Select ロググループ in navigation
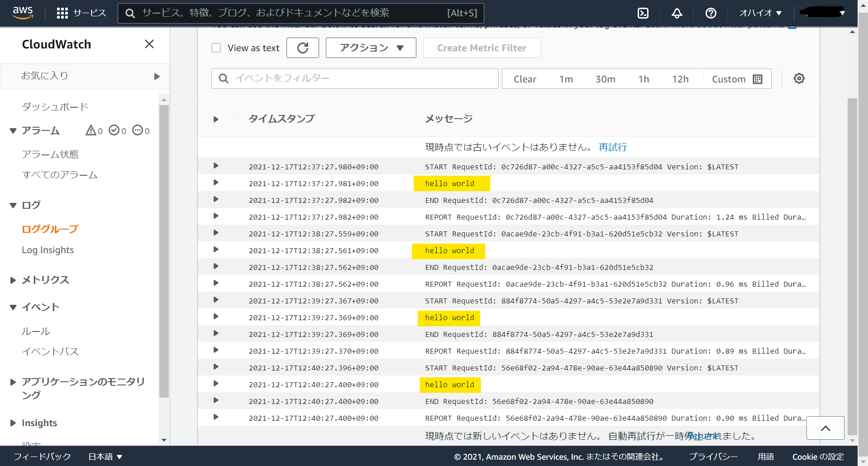 (x=50, y=229)
